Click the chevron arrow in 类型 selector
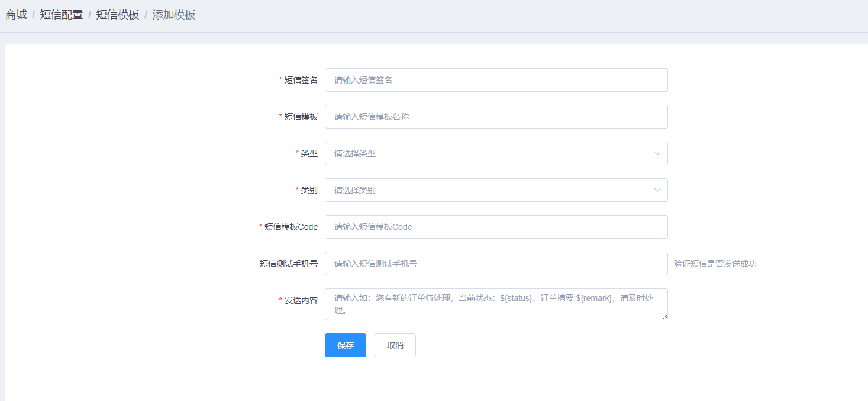Image resolution: width=868 pixels, height=401 pixels. (x=657, y=153)
